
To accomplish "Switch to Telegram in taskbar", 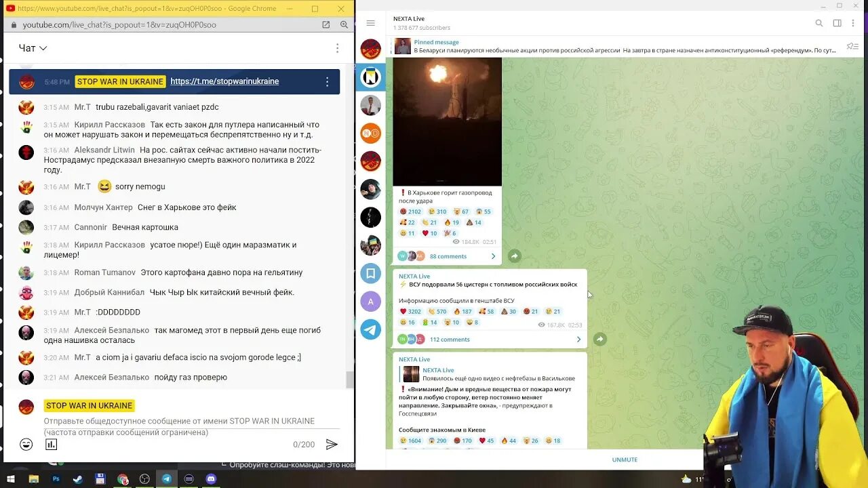I will 167,479.
